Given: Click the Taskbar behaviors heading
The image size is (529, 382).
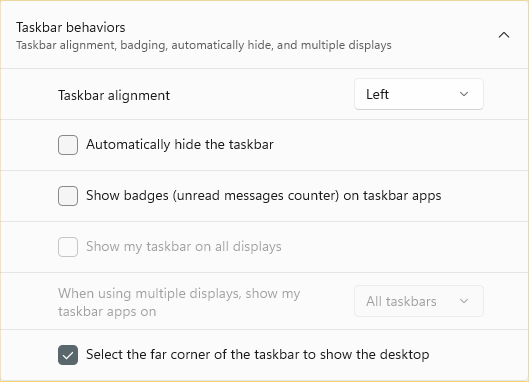Looking at the screenshot, I should (x=71, y=27).
